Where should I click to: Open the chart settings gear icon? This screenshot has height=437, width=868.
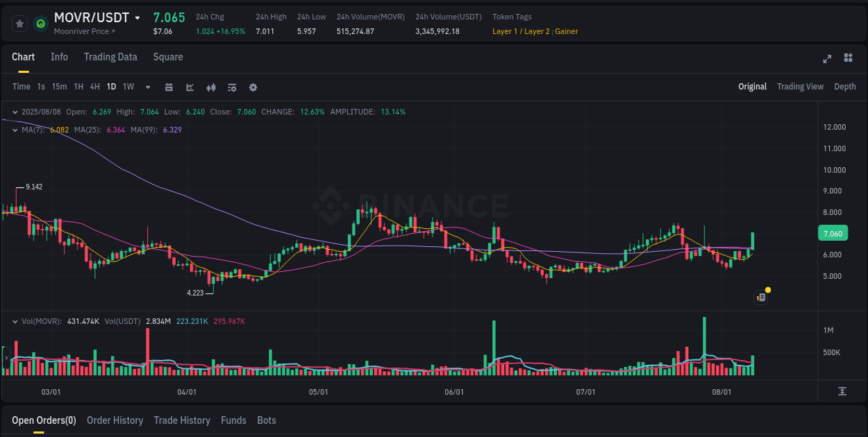[253, 87]
